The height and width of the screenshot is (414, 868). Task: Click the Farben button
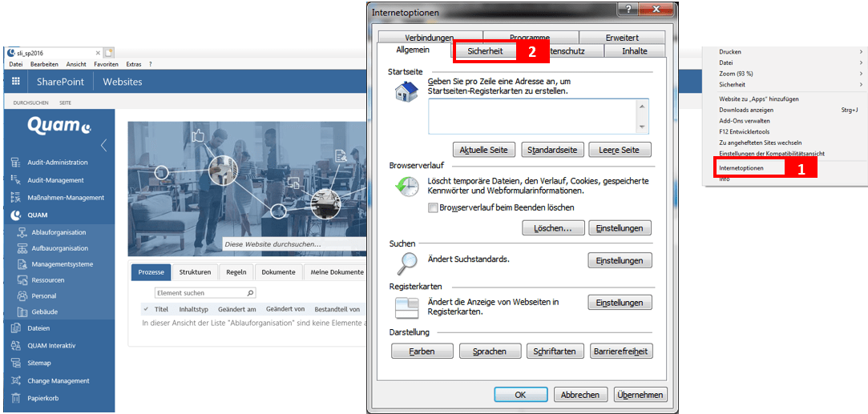click(x=422, y=351)
